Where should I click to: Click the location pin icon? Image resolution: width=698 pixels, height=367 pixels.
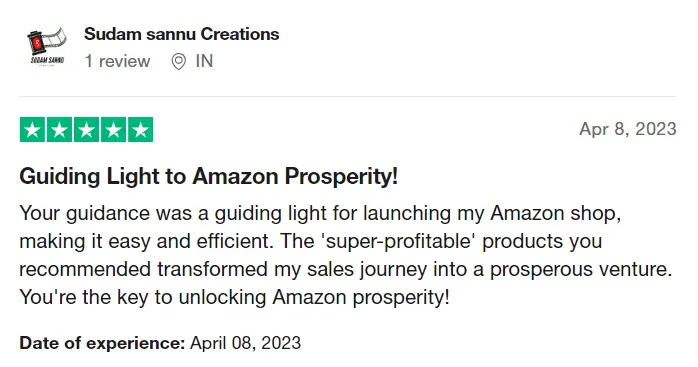click(179, 61)
